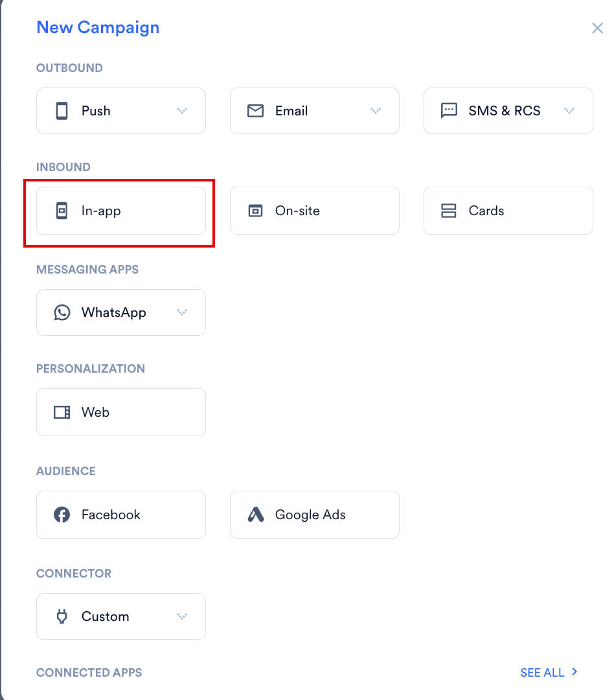This screenshot has height=700, width=614.
Task: Expand the WhatsApp dropdown chevron
Action: point(181,312)
